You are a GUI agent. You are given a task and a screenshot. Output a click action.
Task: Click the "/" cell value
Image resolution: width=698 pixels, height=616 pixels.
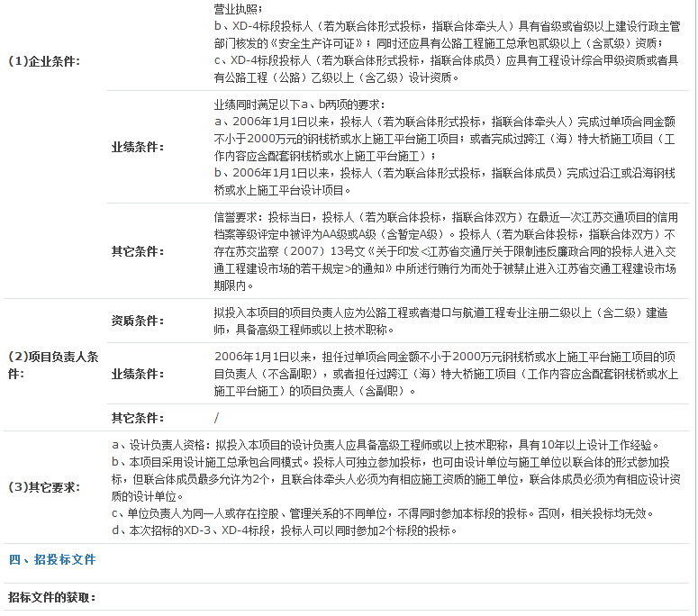(x=217, y=418)
